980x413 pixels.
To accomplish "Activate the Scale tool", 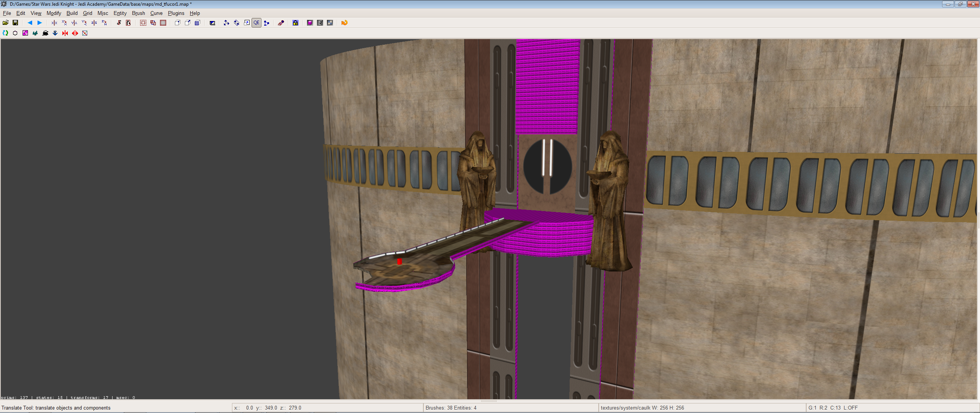I will [247, 23].
